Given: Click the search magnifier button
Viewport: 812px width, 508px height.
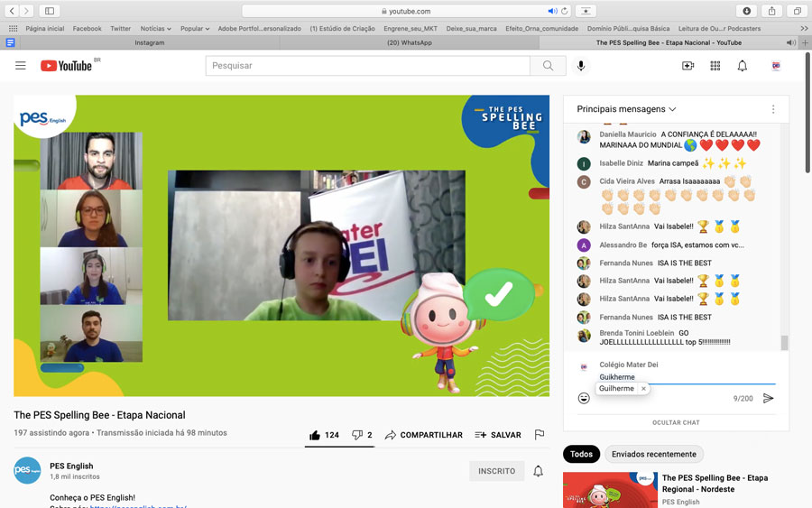Looking at the screenshot, I should pos(548,66).
